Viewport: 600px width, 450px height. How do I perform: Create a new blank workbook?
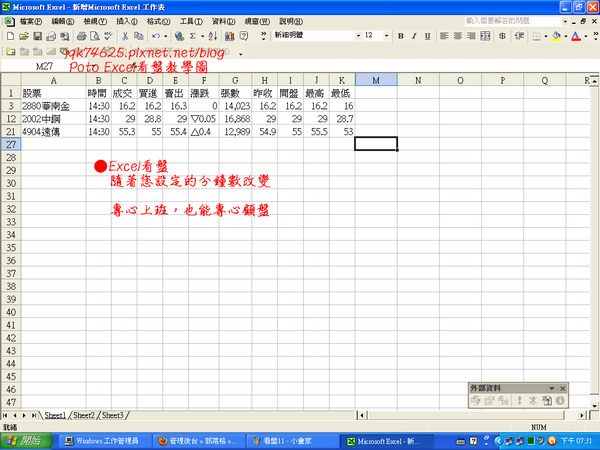pos(10,36)
